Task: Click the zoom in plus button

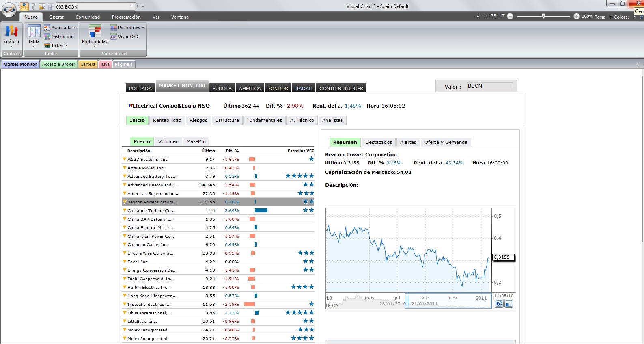Action: [x=576, y=16]
